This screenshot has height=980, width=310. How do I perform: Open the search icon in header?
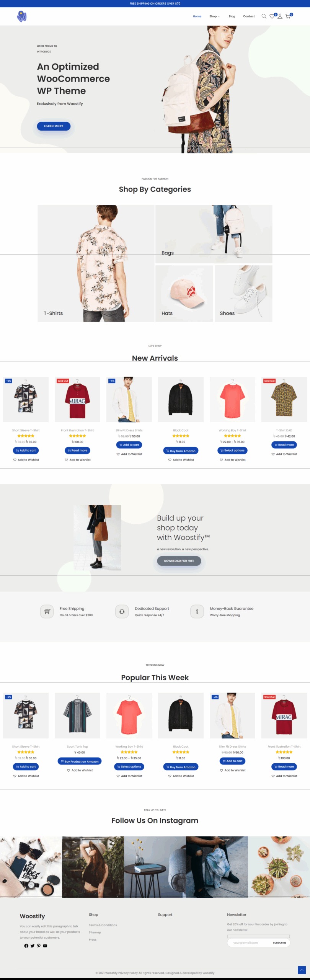click(x=264, y=16)
